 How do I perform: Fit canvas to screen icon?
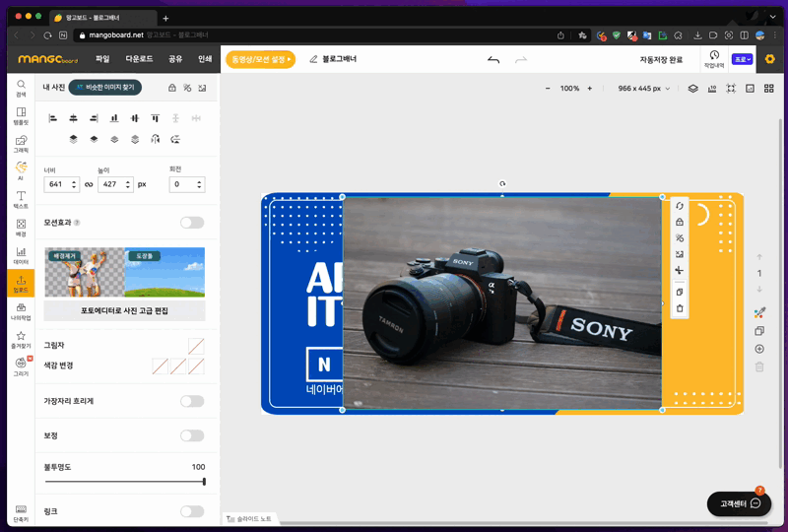coord(731,89)
